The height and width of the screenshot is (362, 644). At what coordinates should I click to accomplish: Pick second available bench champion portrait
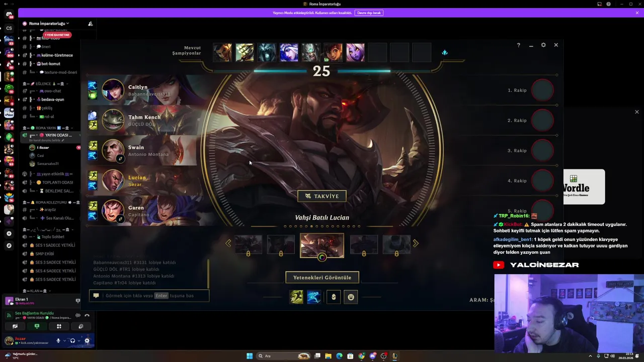click(x=245, y=52)
